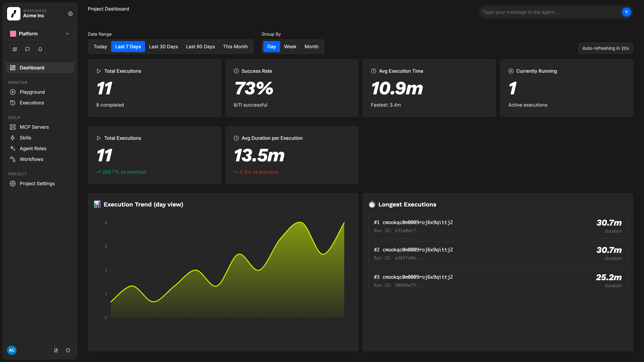Open Project Settings page
Screen dimensions: 644x362
tap(40, 183)
